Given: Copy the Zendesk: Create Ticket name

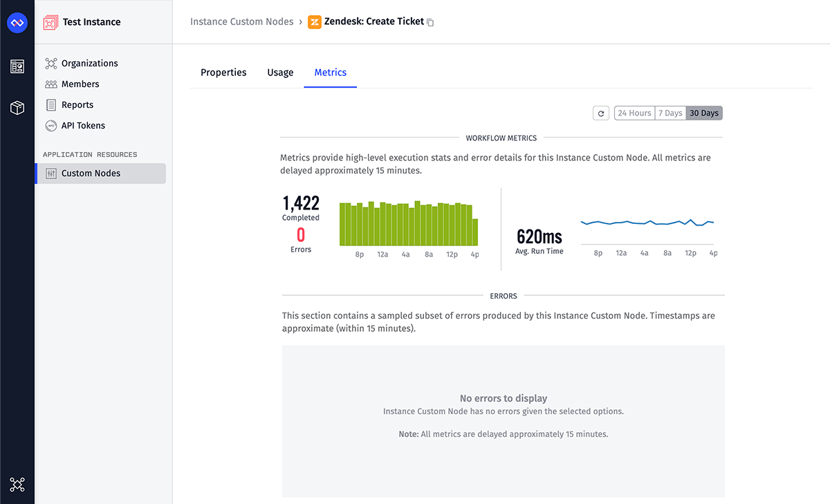Looking at the screenshot, I should pyautogui.click(x=430, y=23).
